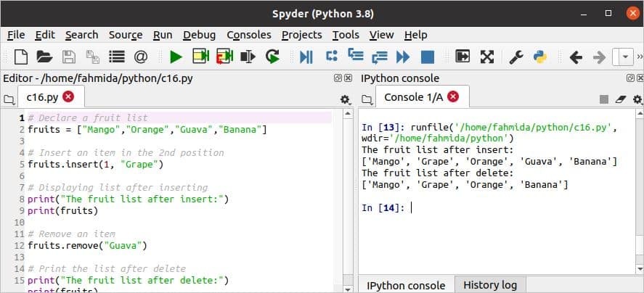
Task: Continue execution until next breakpoint
Action: pyautogui.click(x=403, y=57)
